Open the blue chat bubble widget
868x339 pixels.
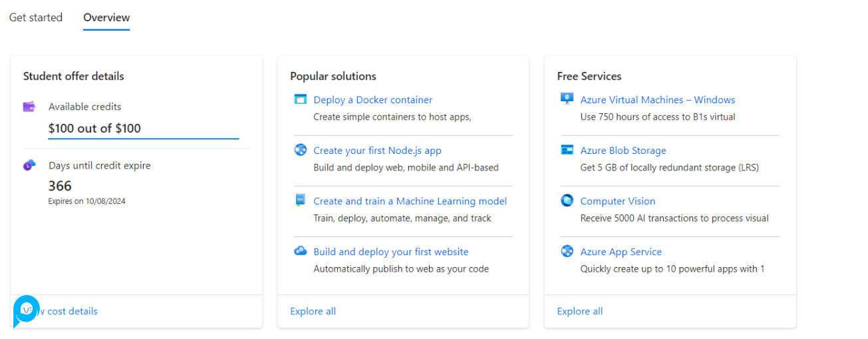click(x=26, y=310)
